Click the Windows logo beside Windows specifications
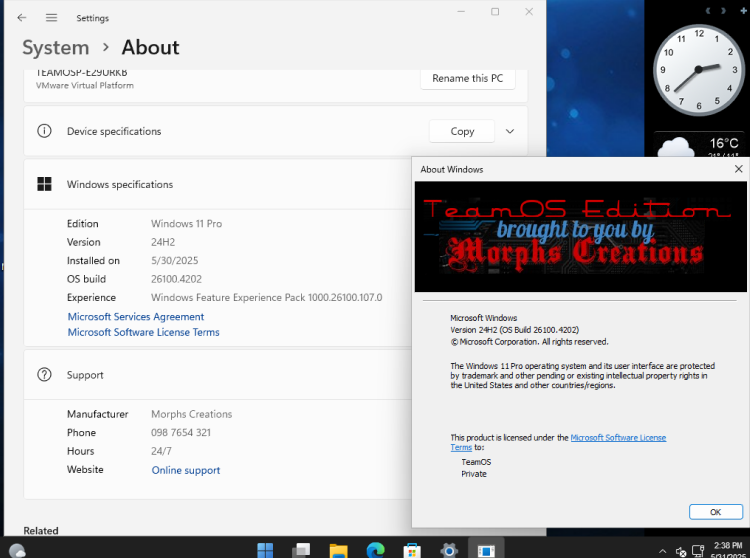Image resolution: width=750 pixels, height=558 pixels. 44,184
